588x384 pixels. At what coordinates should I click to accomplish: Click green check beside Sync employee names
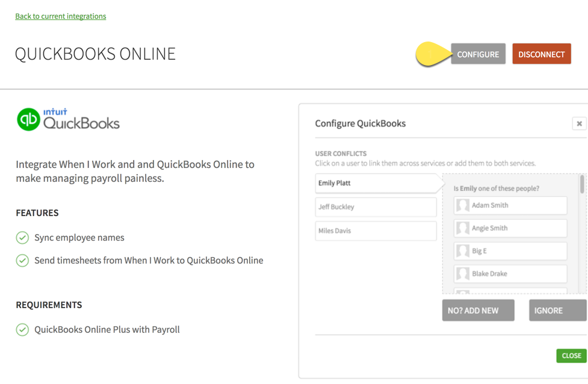point(22,238)
